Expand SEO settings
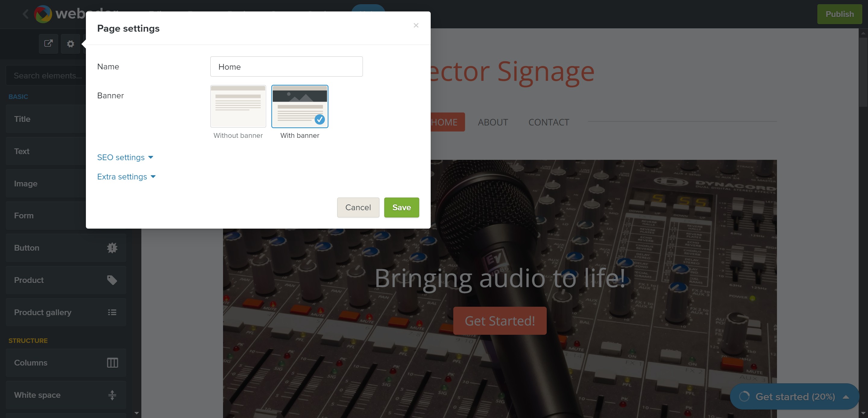This screenshot has height=418, width=868. click(125, 157)
